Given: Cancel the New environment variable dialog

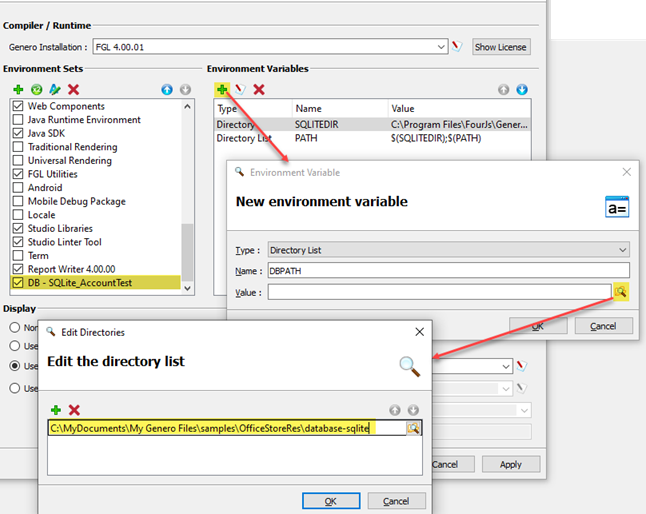Looking at the screenshot, I should (x=603, y=326).
